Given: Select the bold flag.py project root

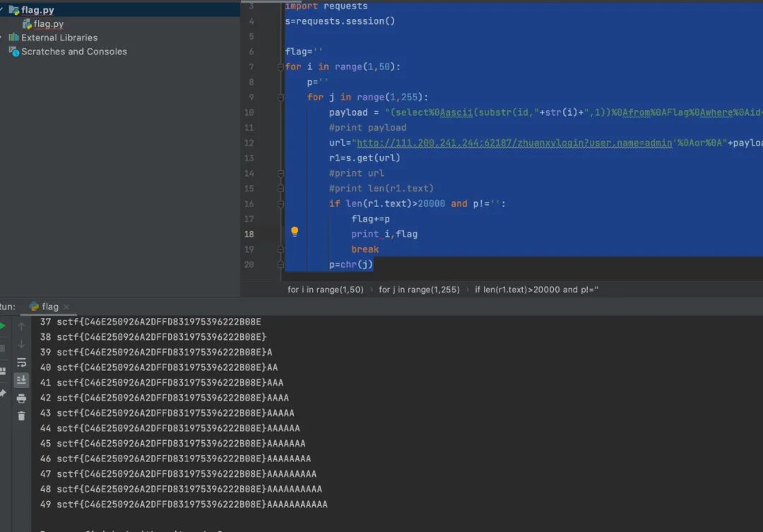Looking at the screenshot, I should (x=37, y=10).
